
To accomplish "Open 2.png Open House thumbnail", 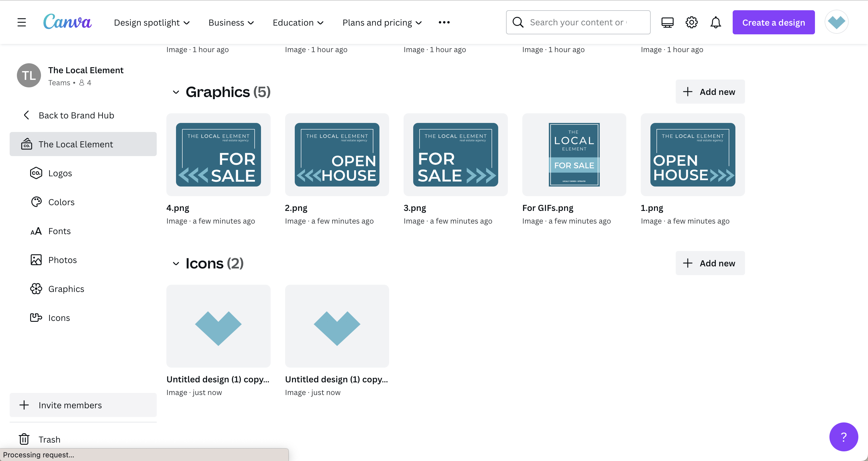I will coord(337,155).
